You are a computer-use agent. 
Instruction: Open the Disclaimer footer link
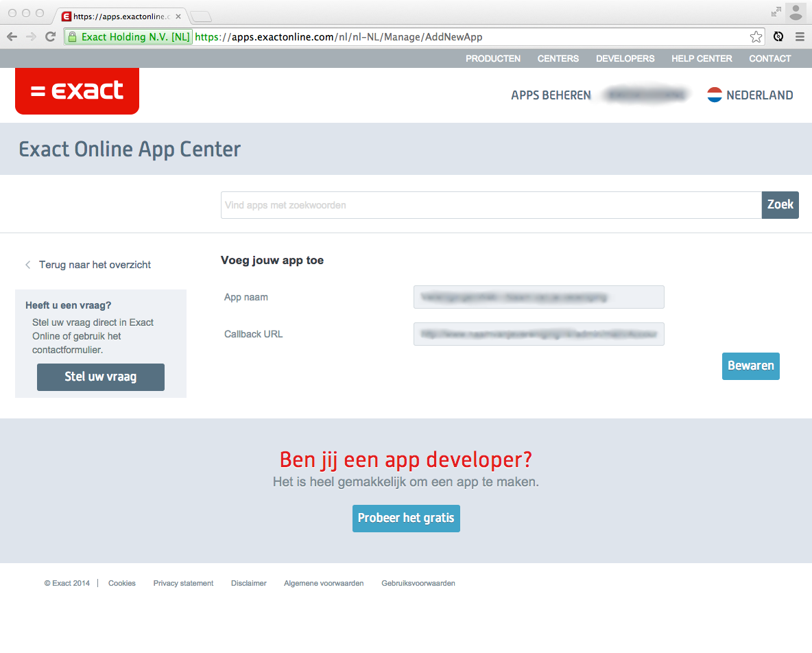[x=248, y=583]
